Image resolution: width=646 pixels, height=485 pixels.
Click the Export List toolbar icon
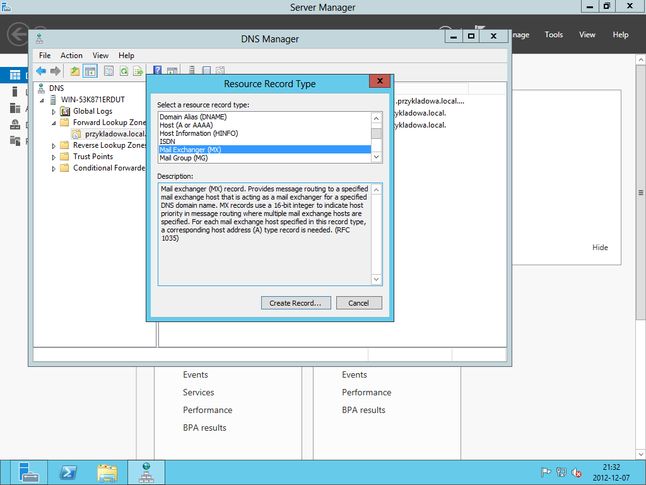tap(138, 71)
